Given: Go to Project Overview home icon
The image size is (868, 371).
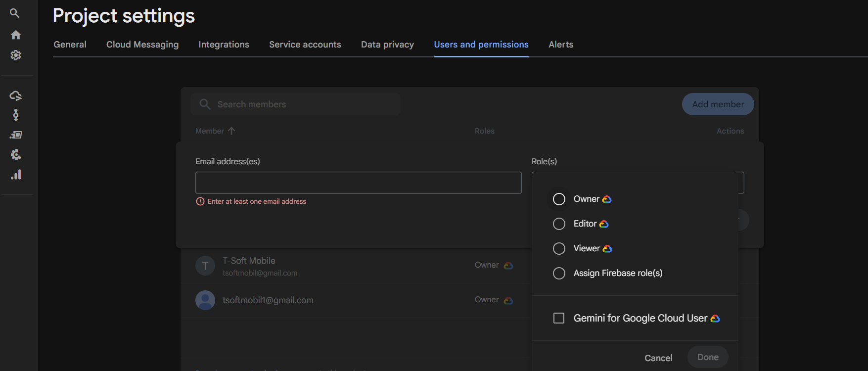Looking at the screenshot, I should click(16, 35).
